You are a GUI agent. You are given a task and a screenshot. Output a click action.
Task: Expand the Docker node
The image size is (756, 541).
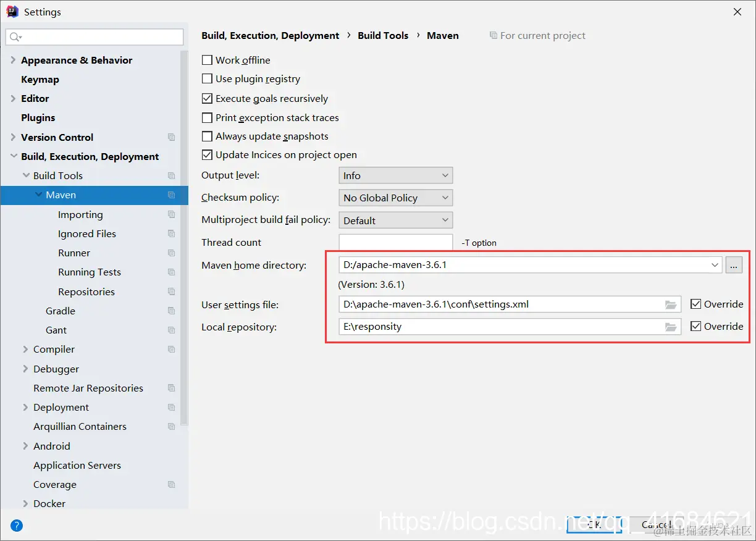[x=25, y=503]
